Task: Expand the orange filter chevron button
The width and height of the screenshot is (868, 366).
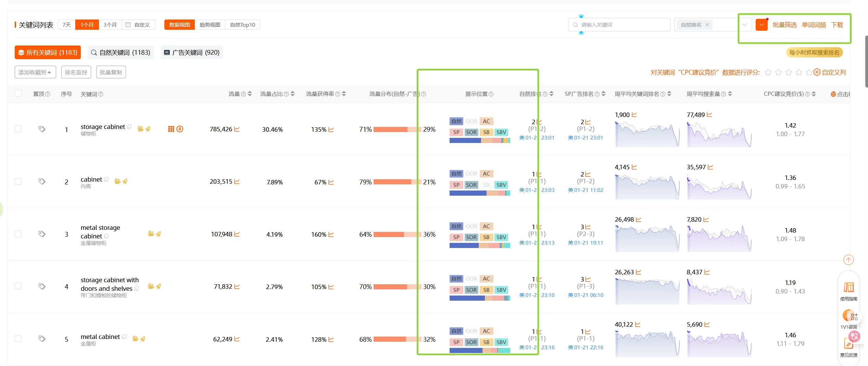Action: pyautogui.click(x=762, y=25)
